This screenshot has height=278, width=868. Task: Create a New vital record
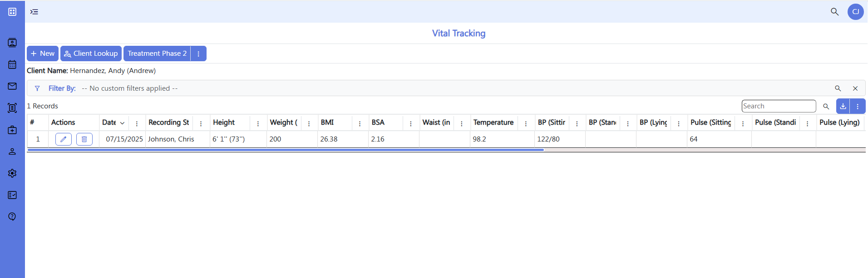tap(43, 54)
